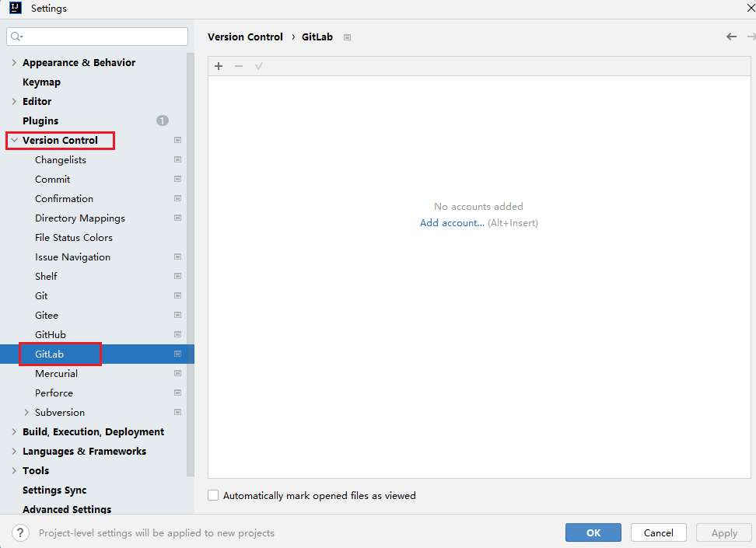
Task: Select the Perforce settings item
Action: point(54,393)
